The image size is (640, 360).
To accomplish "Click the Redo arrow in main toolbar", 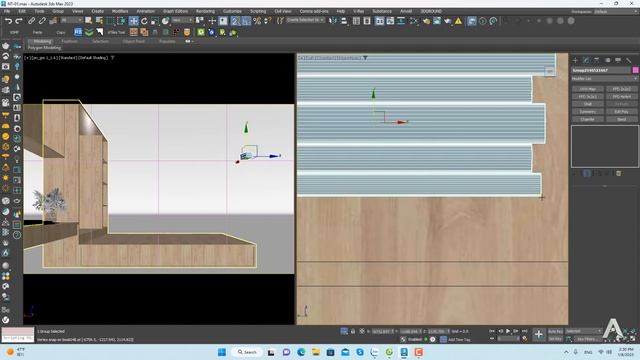I will click(19, 21).
